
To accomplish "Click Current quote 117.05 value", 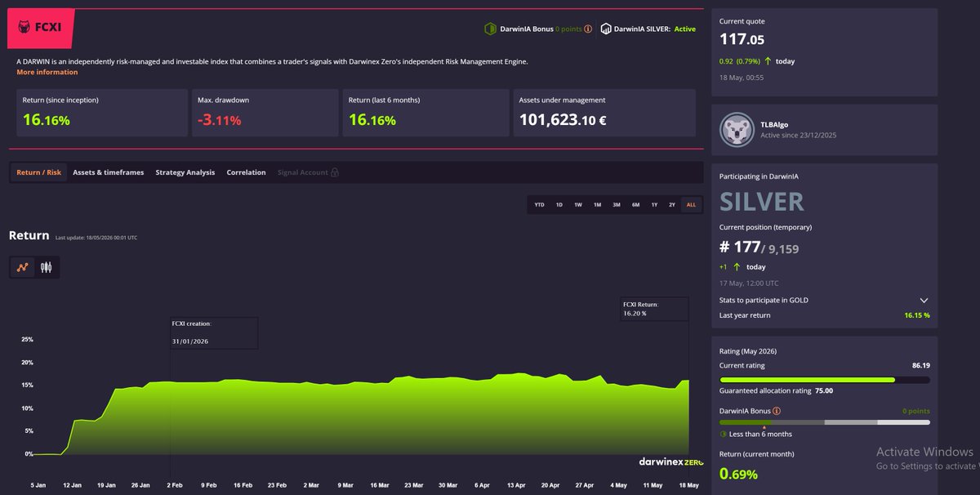I will [742, 39].
